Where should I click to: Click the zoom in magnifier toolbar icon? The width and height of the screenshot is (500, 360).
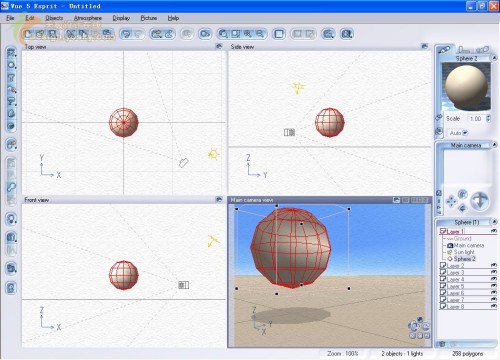[248, 34]
